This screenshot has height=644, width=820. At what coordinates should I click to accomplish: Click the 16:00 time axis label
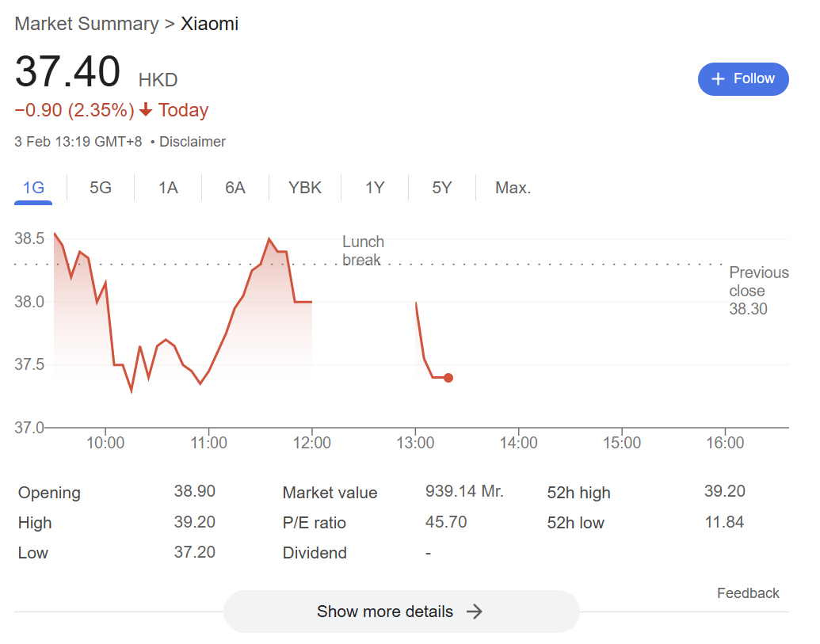(725, 443)
